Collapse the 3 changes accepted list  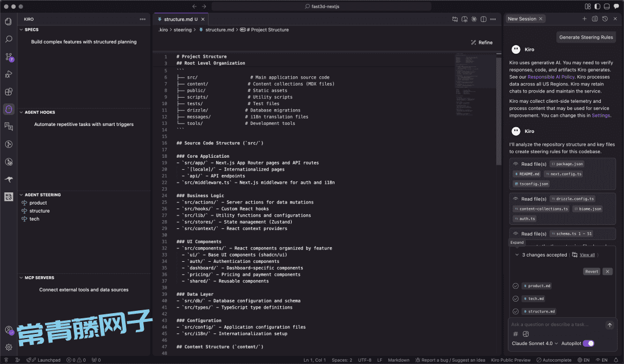pos(517,255)
